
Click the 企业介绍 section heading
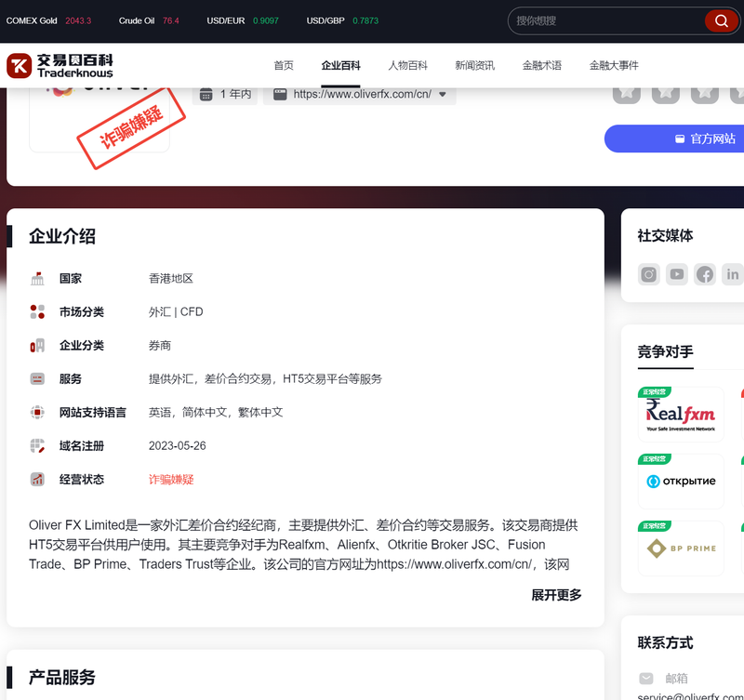pyautogui.click(x=62, y=236)
